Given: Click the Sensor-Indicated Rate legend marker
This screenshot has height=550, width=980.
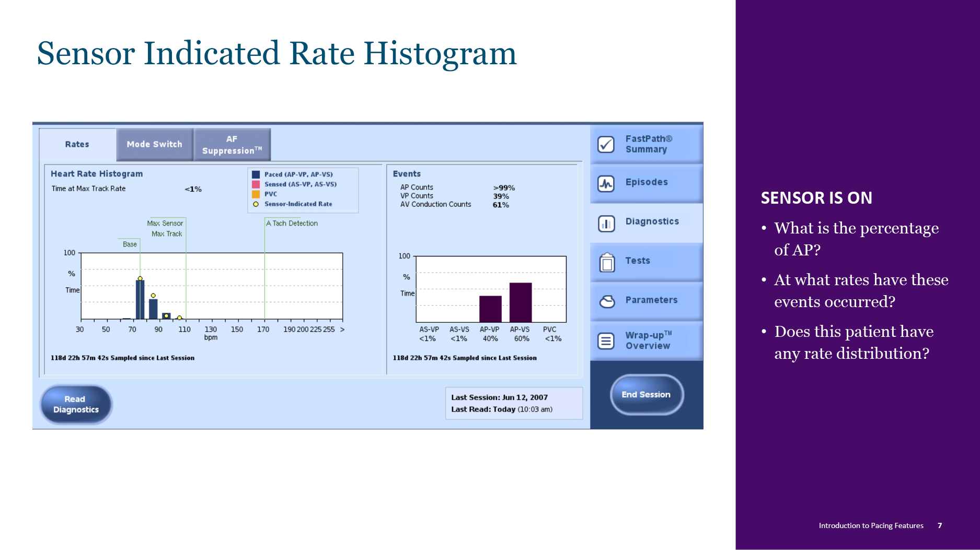Looking at the screenshot, I should (256, 204).
